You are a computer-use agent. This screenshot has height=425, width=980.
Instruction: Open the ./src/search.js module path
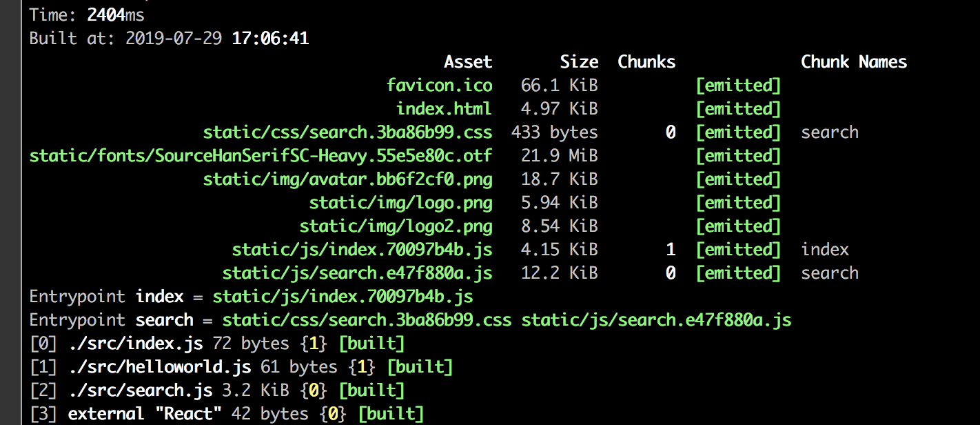click(x=140, y=391)
